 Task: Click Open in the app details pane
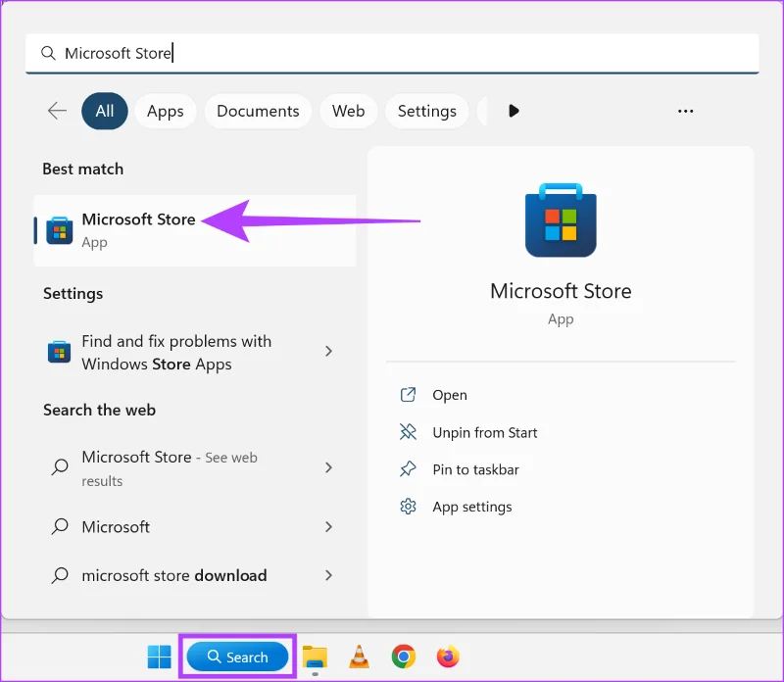point(450,395)
